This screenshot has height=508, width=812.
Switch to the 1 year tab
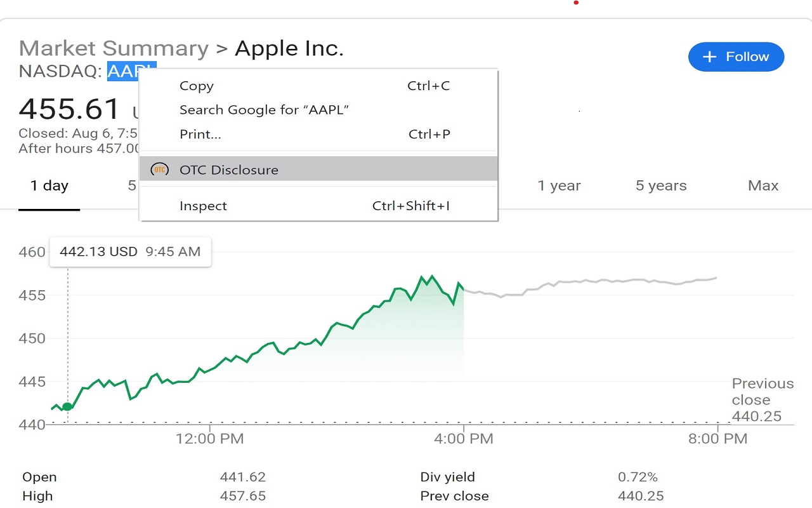coord(559,186)
